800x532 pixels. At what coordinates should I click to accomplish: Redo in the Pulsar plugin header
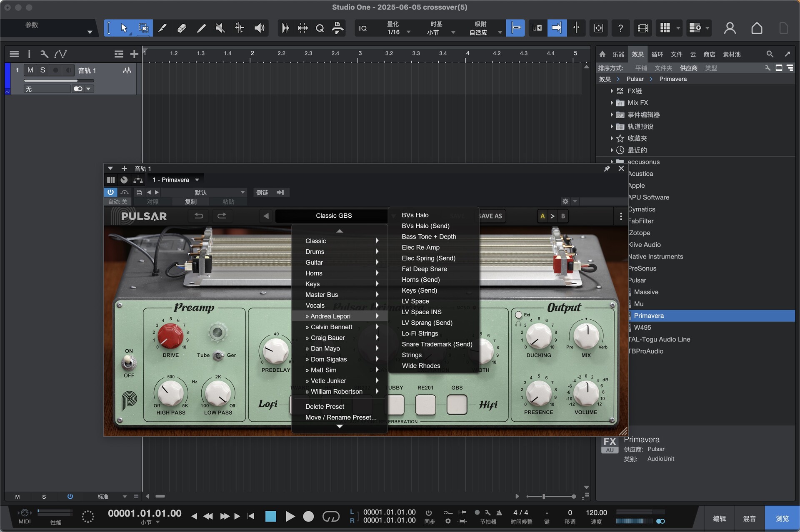[x=222, y=216]
